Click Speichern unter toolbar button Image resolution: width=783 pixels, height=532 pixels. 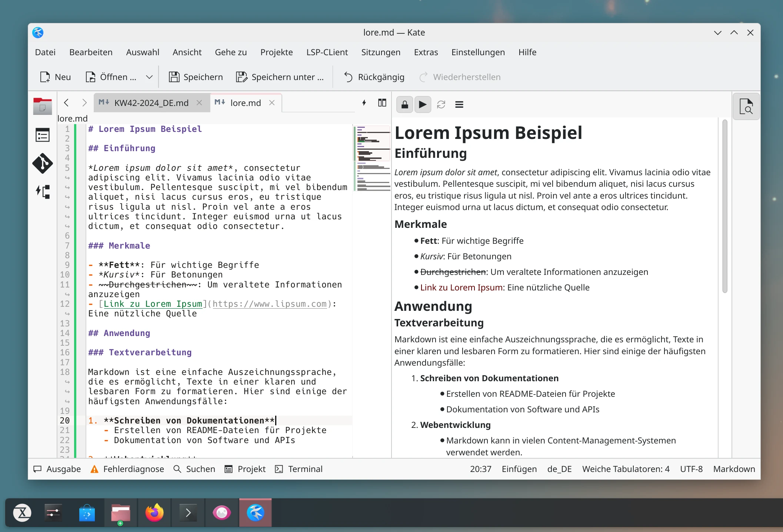click(x=280, y=77)
